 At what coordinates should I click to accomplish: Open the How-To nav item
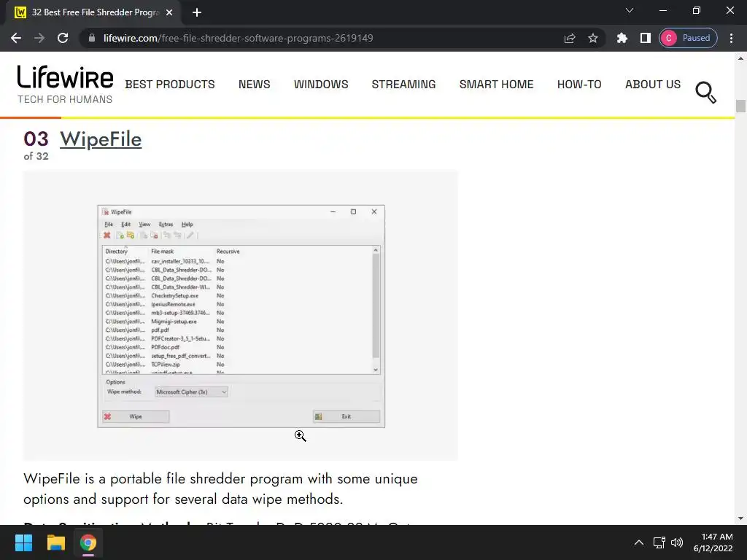(x=579, y=85)
